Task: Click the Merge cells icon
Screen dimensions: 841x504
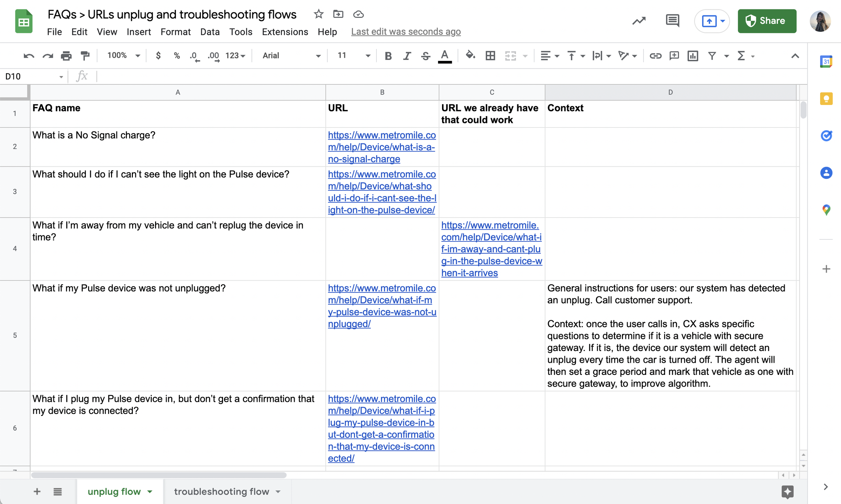Action: [x=510, y=56]
